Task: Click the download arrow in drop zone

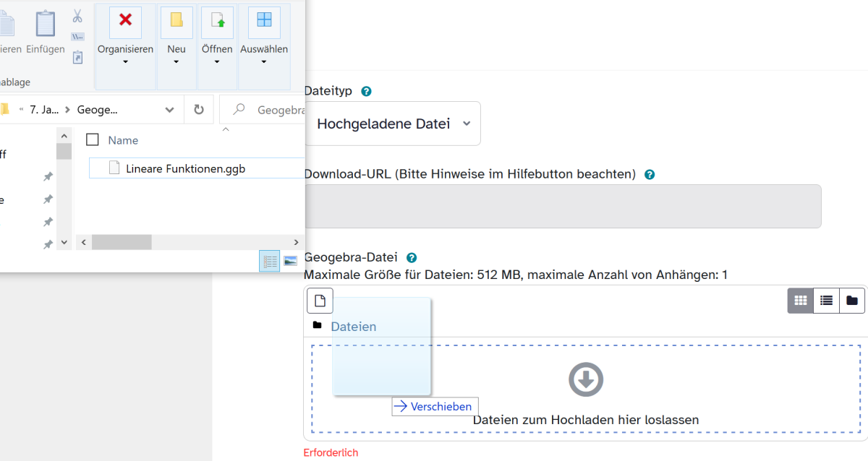Action: tap(586, 379)
